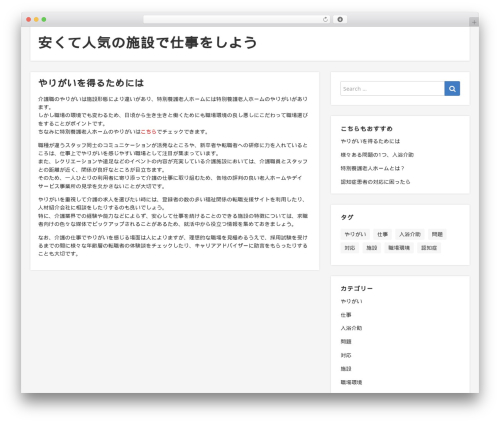Click the blue search magnifier button
Viewport: 500px width, 423px height.
[452, 89]
